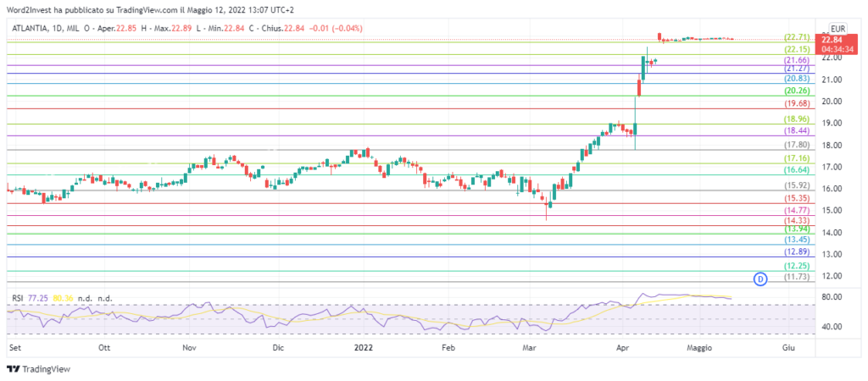The width and height of the screenshot is (868, 381).
Task: Click Nov on the time axis
Action: (190, 347)
